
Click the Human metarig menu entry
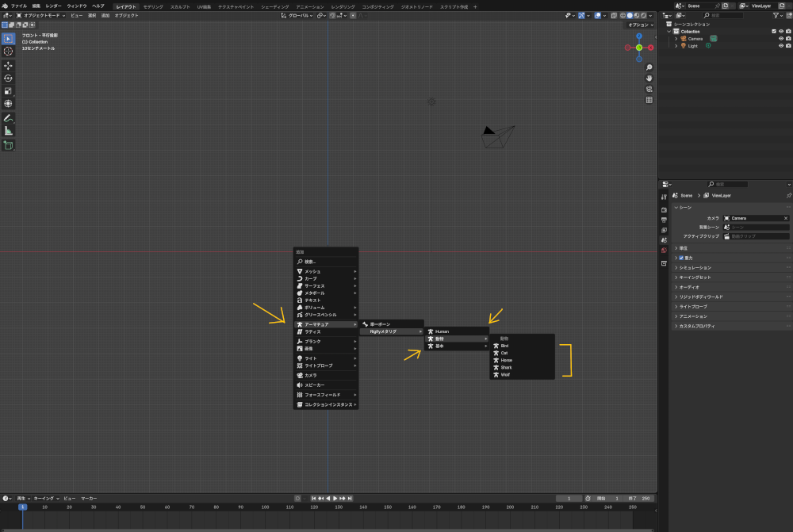point(442,331)
